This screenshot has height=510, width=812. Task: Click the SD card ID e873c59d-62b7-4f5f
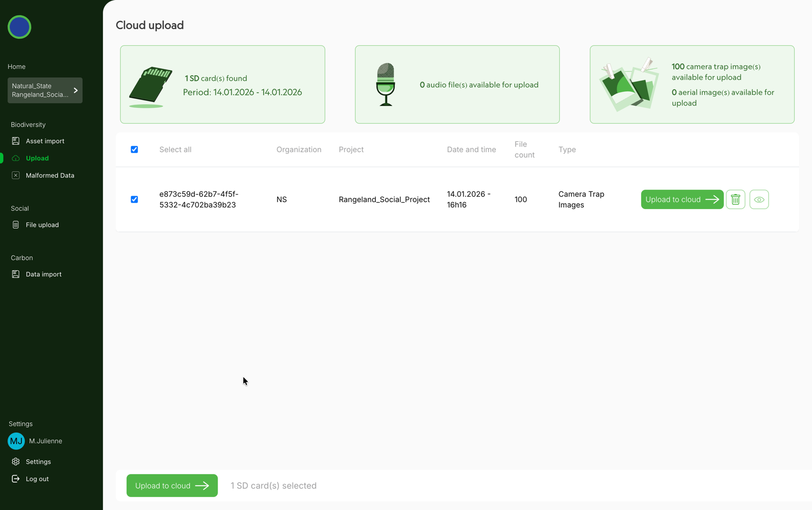(199, 199)
